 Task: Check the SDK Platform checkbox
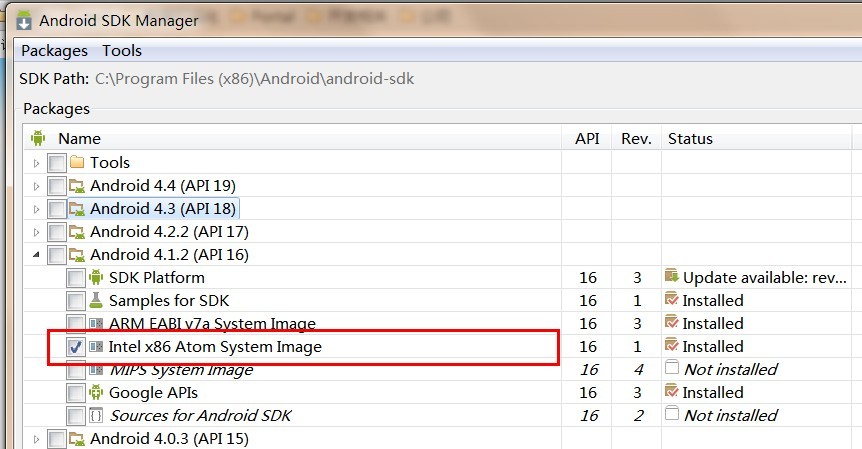75,278
